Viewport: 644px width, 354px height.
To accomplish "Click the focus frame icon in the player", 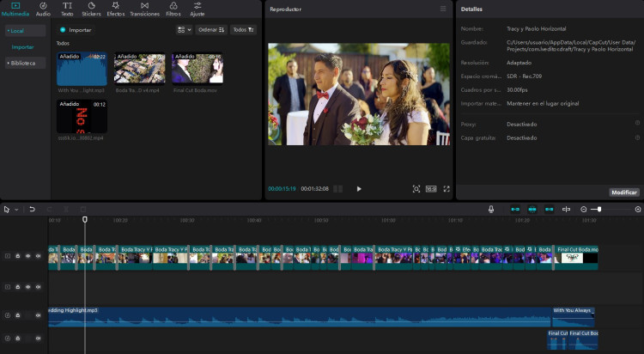I will [416, 189].
